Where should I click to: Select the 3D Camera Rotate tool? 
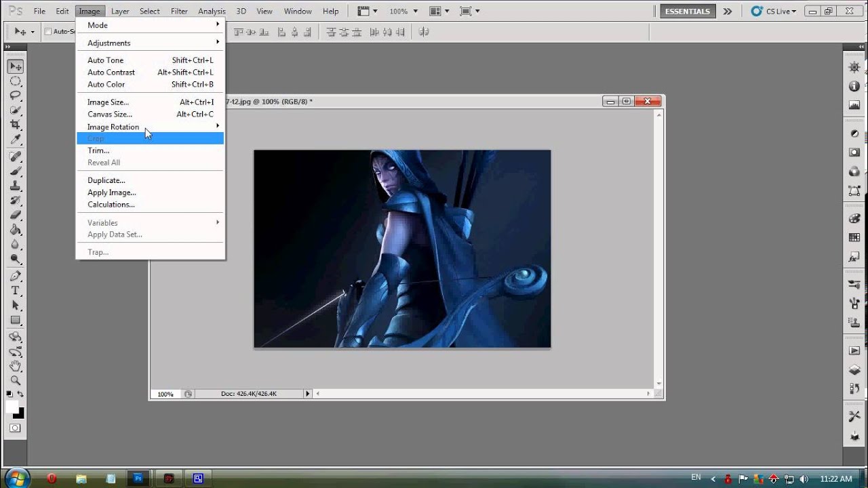click(15, 352)
